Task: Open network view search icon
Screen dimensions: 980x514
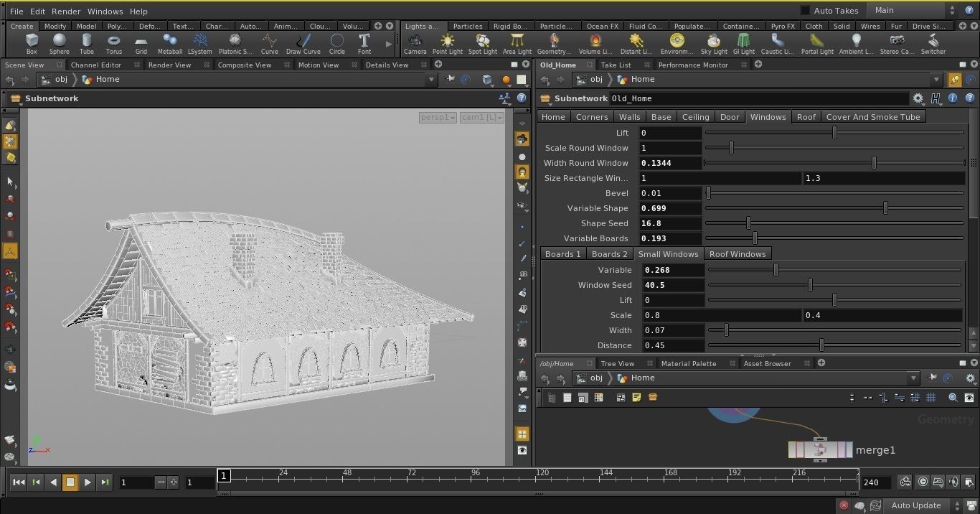Action: 953,398
